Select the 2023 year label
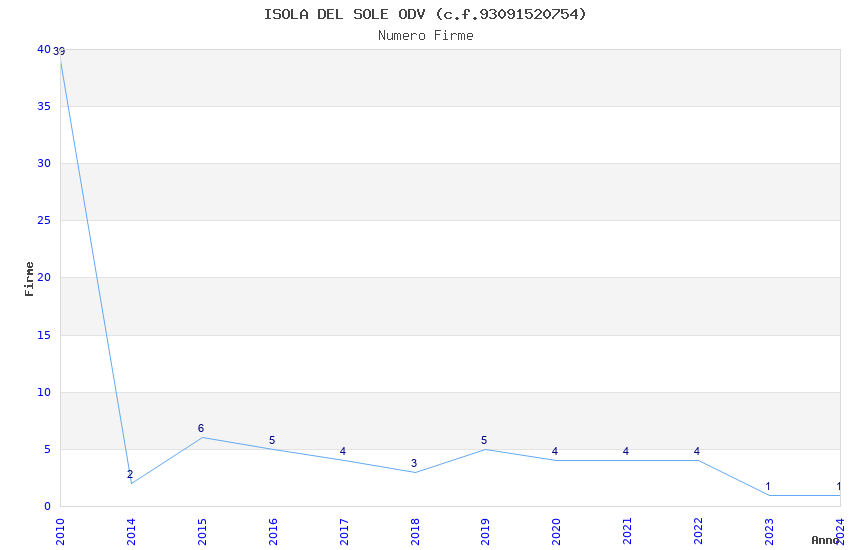850x550 pixels. pos(769,532)
